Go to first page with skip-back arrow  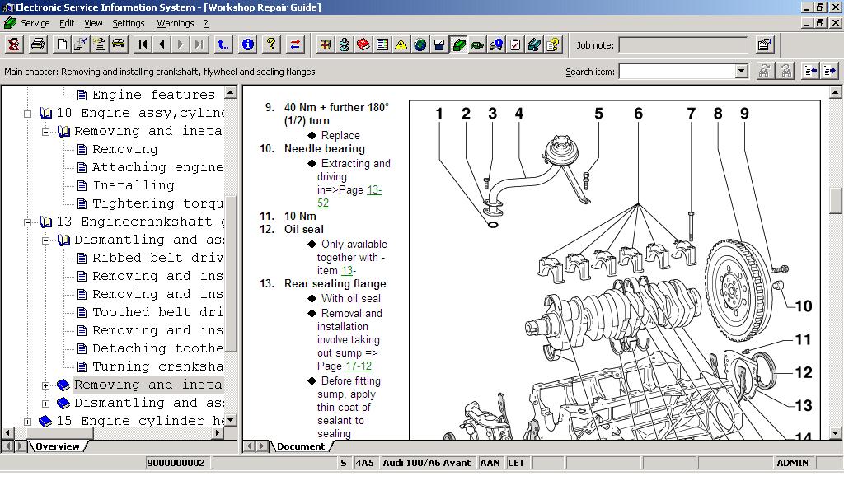[x=143, y=44]
